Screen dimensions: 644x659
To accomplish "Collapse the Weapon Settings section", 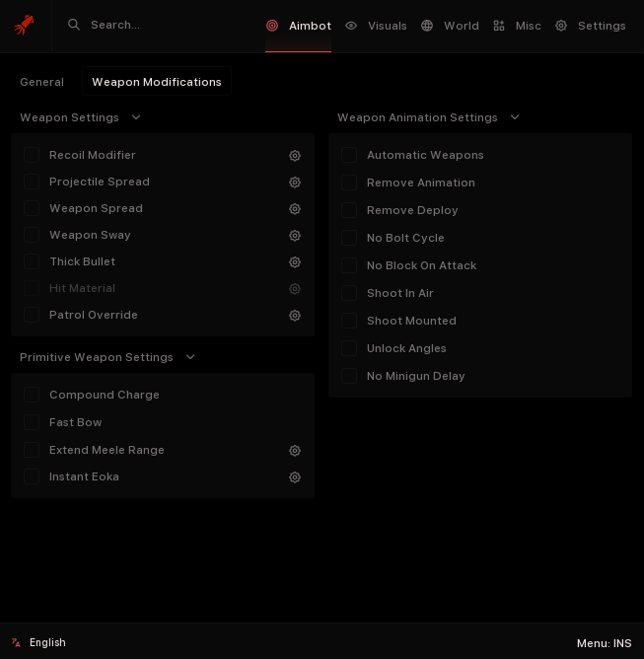I will 136,117.
